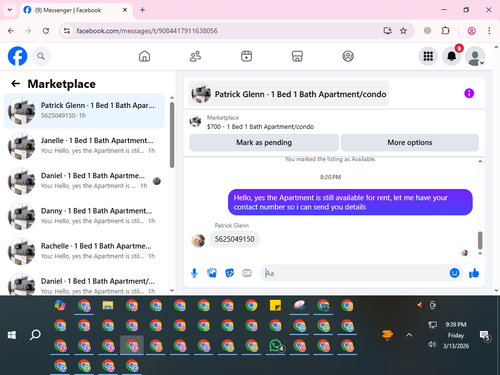This screenshot has width=500, height=375.
Task: Select Daniel chat with globe avatar indicator
Action: click(84, 181)
